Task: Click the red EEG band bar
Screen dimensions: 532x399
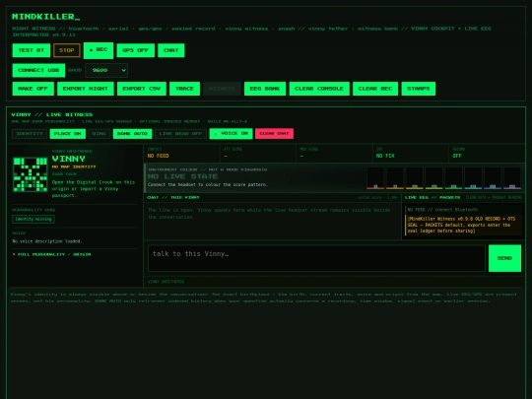Action: [375, 178]
